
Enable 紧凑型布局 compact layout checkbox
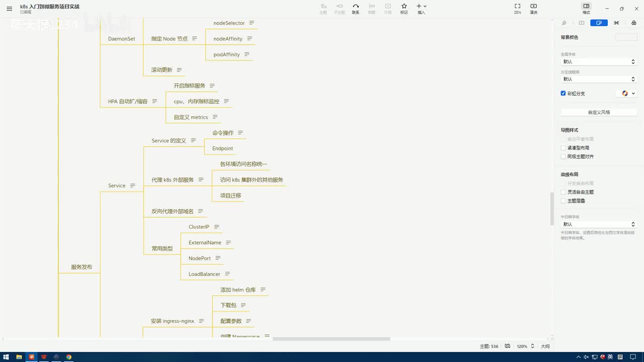(563, 148)
